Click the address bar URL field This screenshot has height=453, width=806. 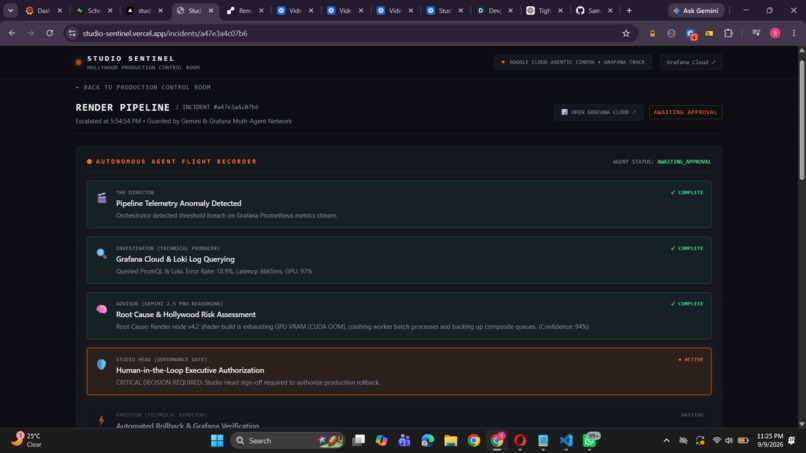(x=350, y=33)
